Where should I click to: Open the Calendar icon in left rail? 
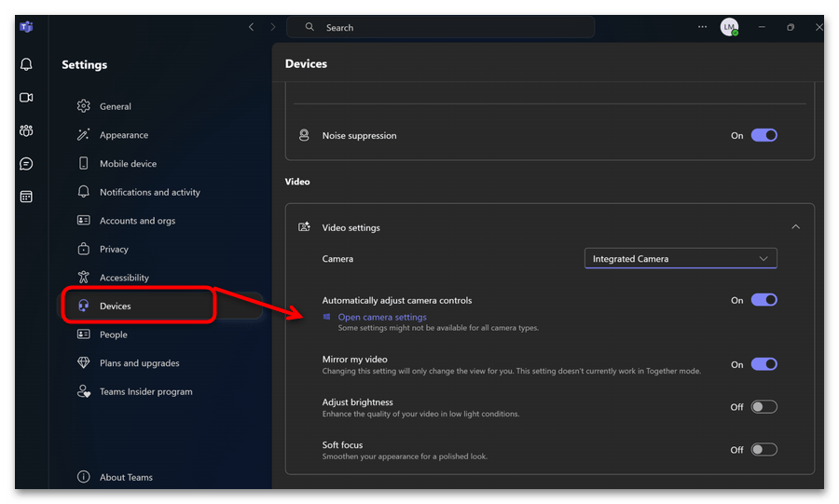click(x=26, y=197)
